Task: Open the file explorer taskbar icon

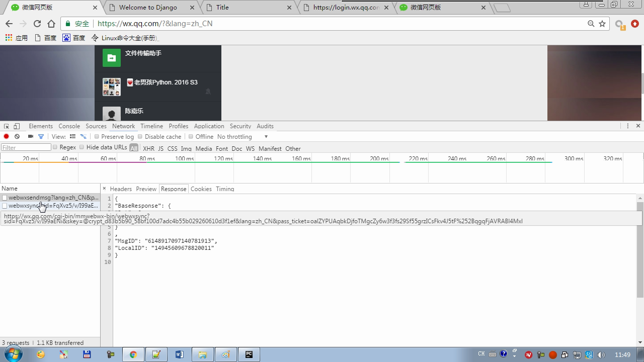Action: click(x=203, y=354)
